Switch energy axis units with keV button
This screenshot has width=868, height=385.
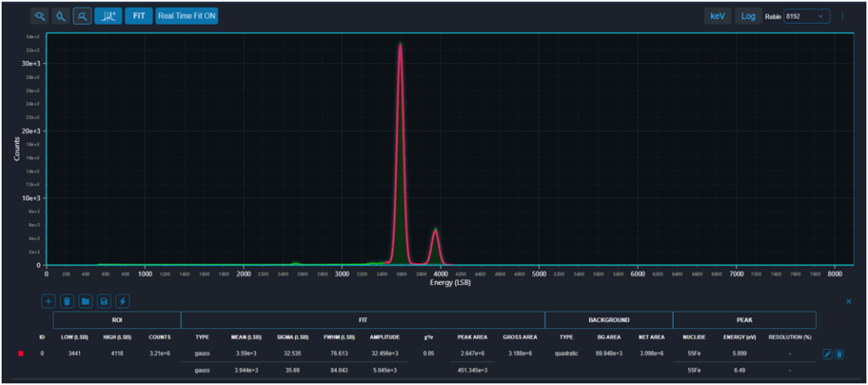coord(717,16)
